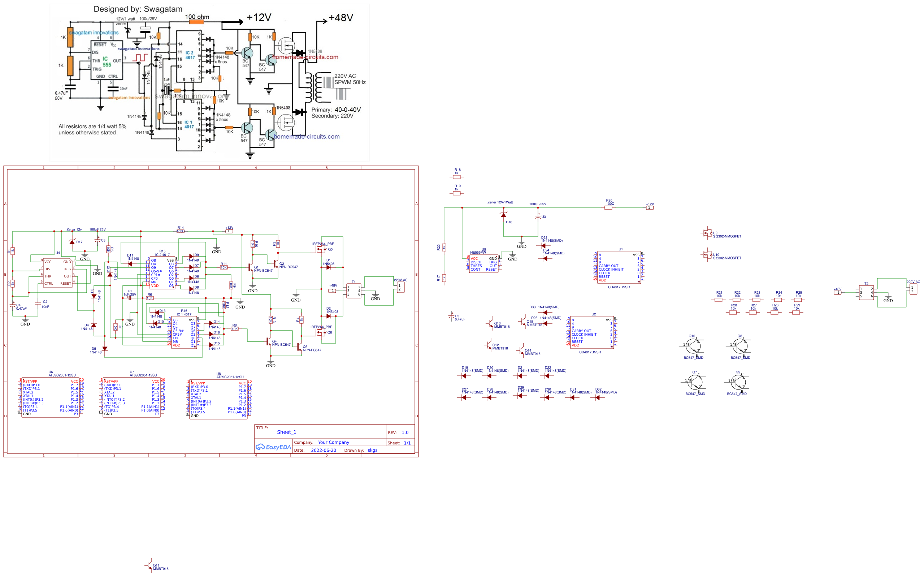Image resolution: width=924 pixels, height=577 pixels.
Task: Select the D1 1N5408 diode
Action: [328, 267]
